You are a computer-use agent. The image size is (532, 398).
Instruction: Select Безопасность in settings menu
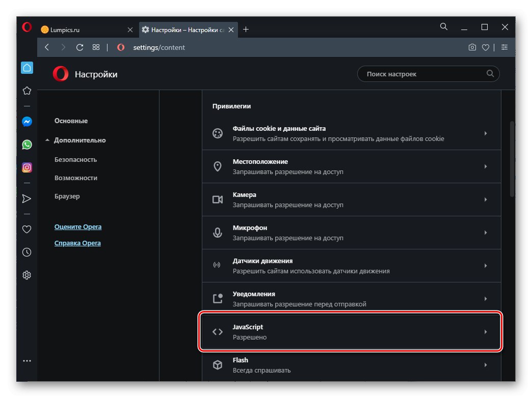point(75,159)
